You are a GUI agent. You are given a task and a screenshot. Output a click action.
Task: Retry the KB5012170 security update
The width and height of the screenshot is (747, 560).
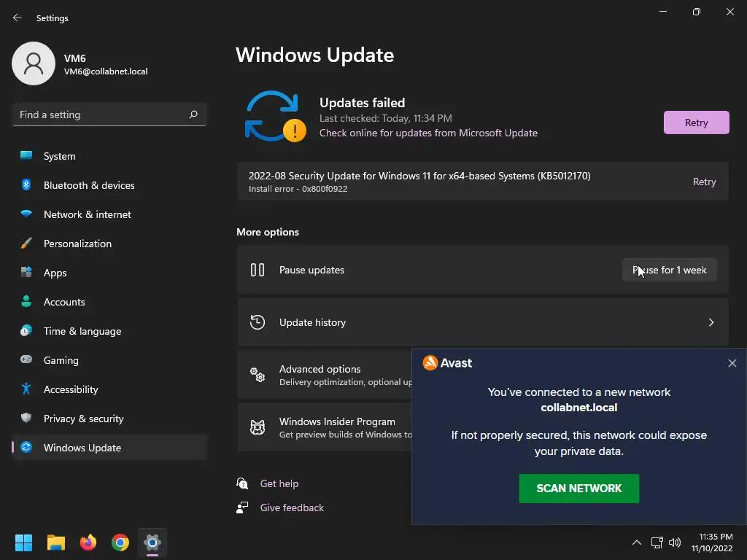[x=704, y=182]
